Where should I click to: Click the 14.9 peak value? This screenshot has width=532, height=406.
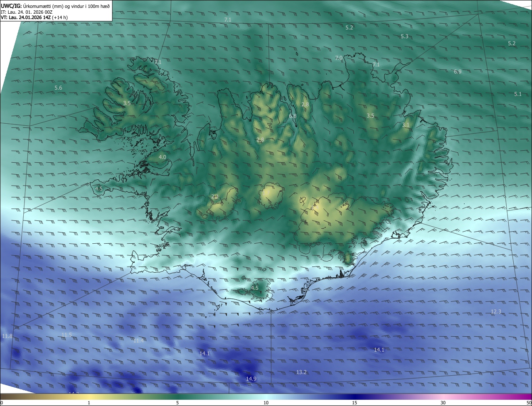point(251,379)
